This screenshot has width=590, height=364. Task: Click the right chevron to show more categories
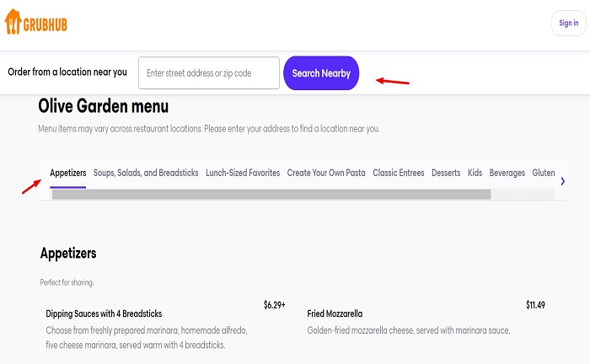(562, 181)
